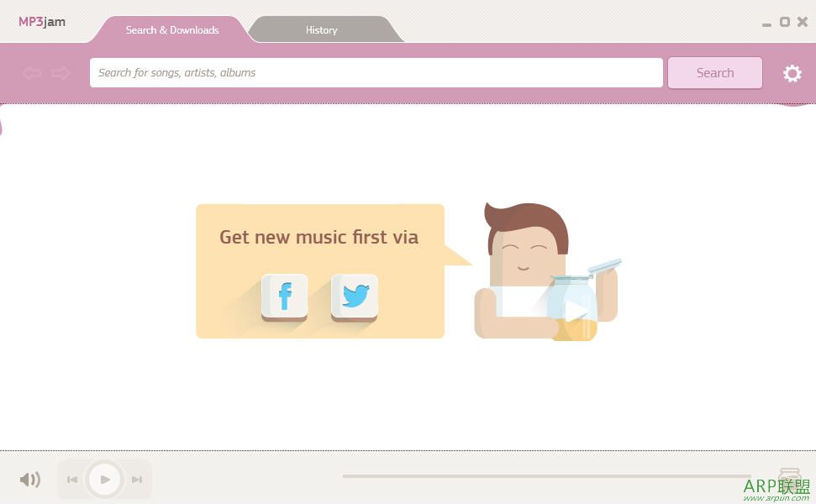This screenshot has width=816, height=504.
Task: Click the Search button
Action: (715, 73)
